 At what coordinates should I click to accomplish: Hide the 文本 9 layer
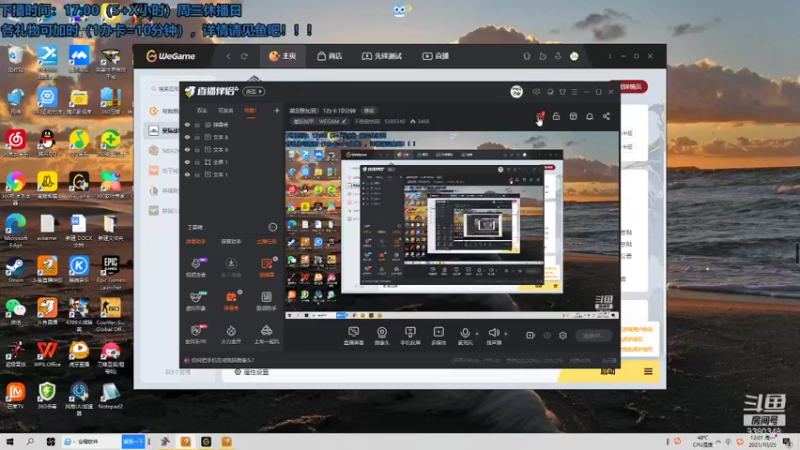(187, 149)
